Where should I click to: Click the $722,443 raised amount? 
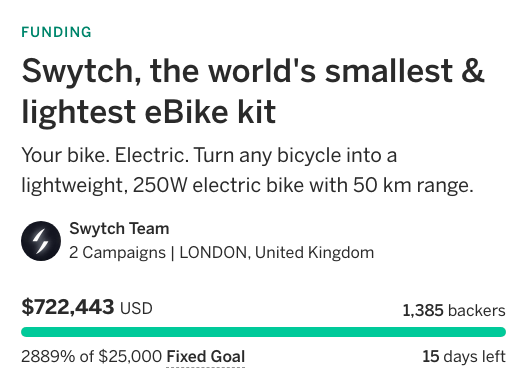(68, 307)
